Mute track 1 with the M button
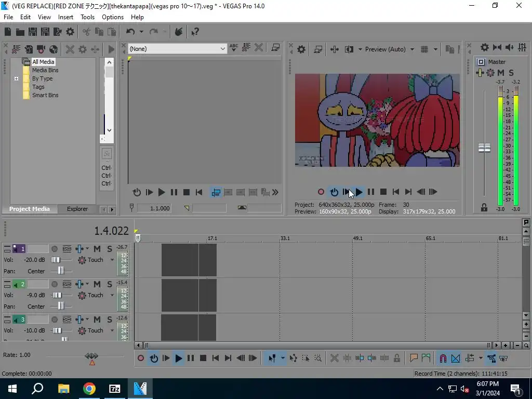This screenshot has width=532, height=399. [97, 249]
